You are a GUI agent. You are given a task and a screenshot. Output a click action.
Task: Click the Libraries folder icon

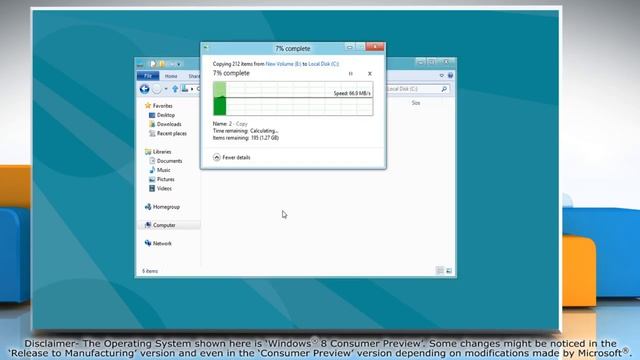(x=148, y=151)
